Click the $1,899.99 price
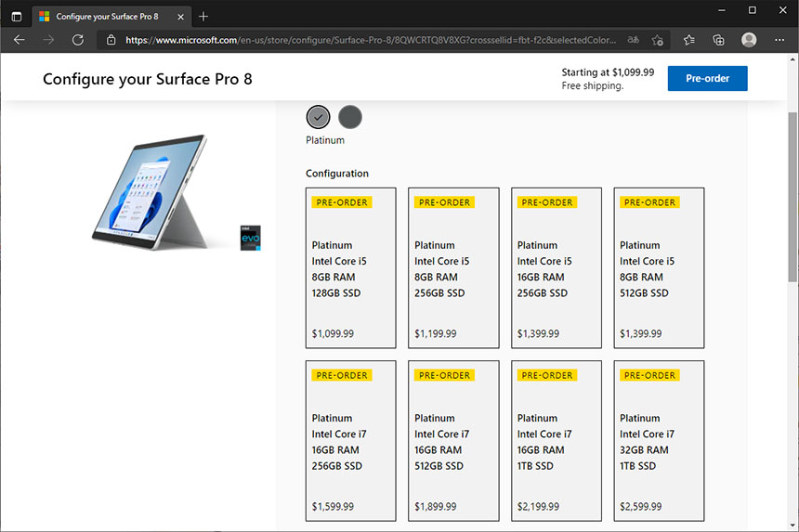 click(435, 507)
